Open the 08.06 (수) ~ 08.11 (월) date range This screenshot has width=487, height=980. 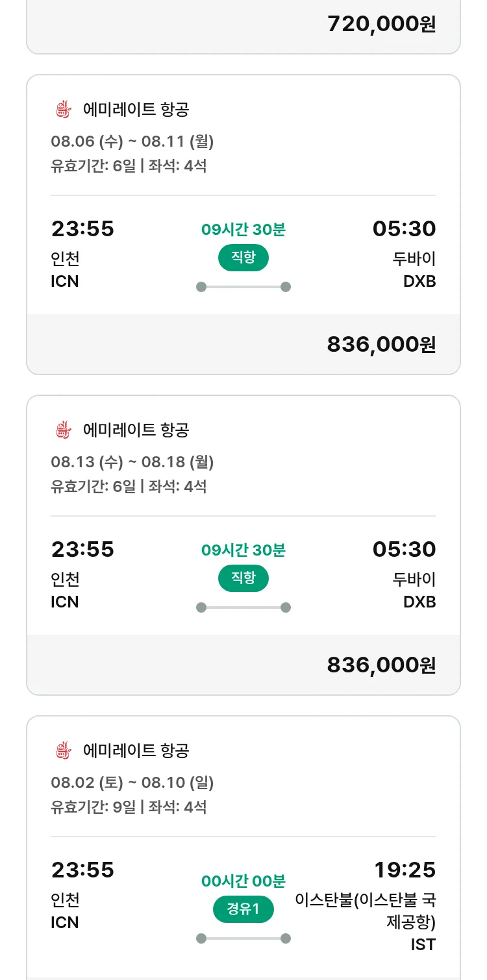[132, 141]
